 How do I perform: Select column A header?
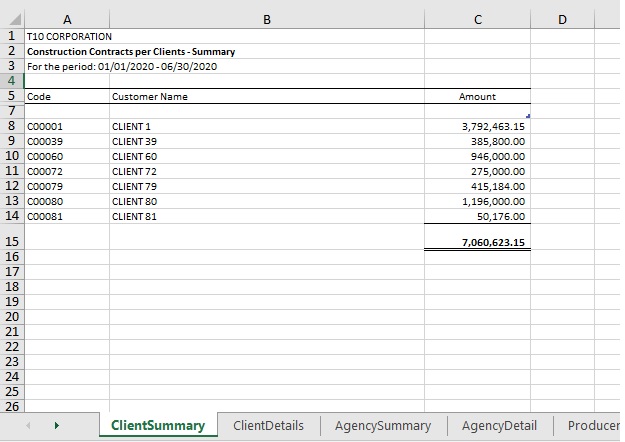66,19
